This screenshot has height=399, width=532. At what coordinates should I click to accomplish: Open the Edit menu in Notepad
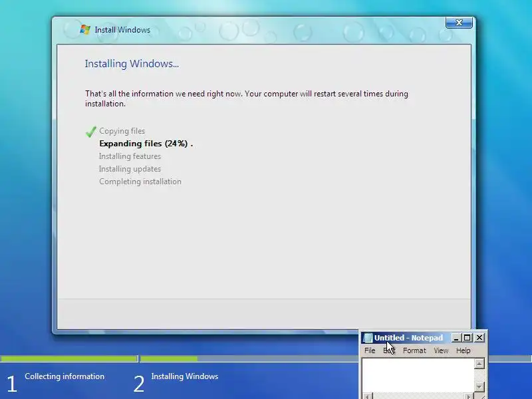[389, 350]
